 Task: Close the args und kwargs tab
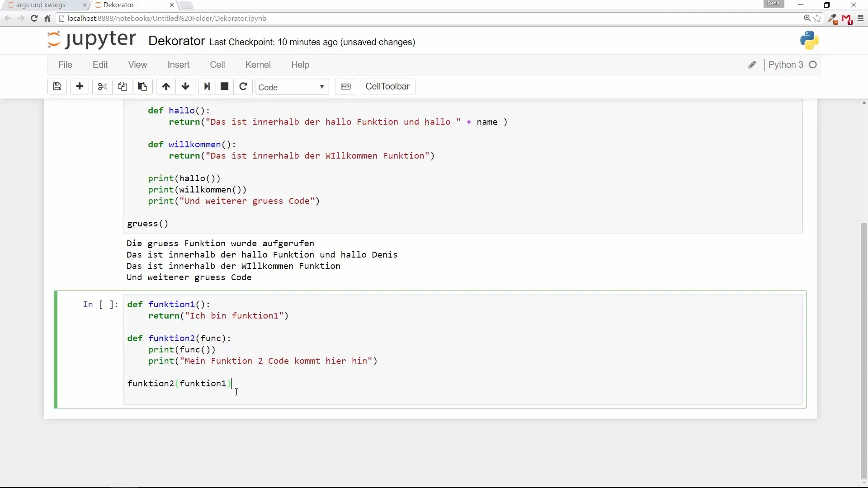tap(85, 5)
